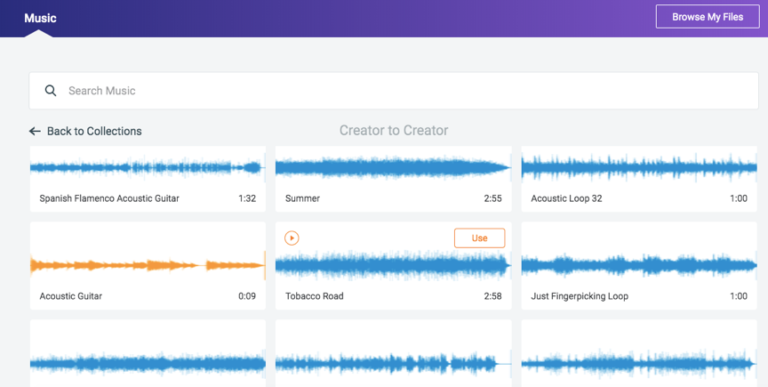Focus the Search Music field
Viewport: 768px width, 387px height.
coord(394,91)
